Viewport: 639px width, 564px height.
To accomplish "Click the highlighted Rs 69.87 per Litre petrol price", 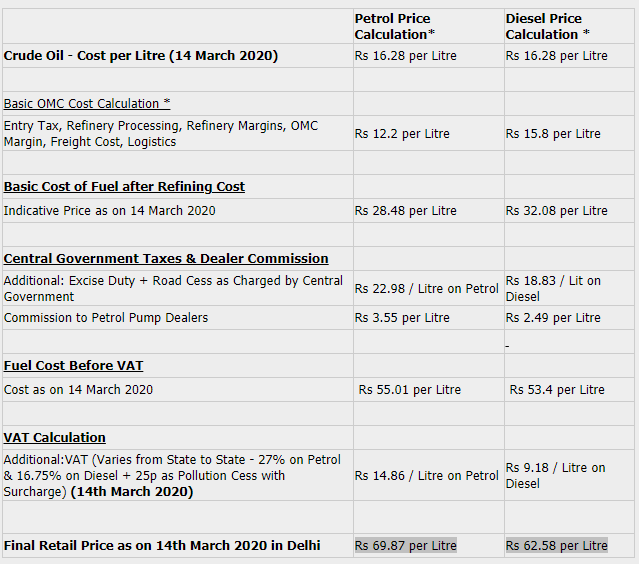I will [x=405, y=545].
